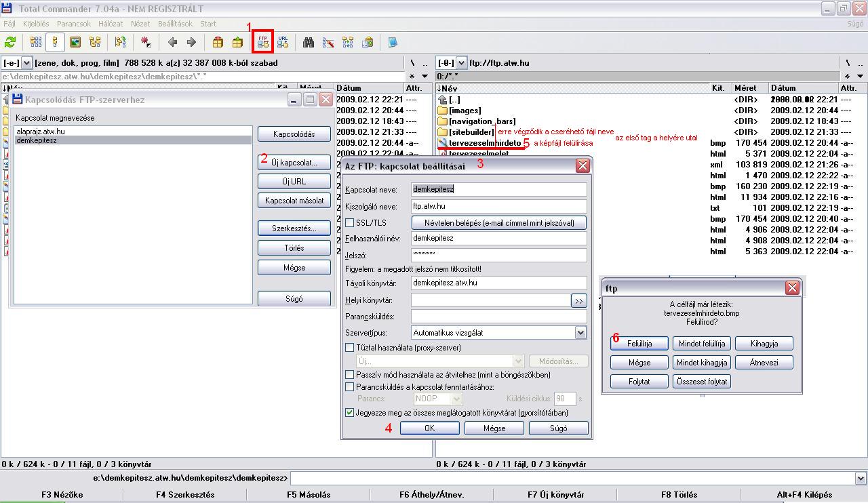Viewport: 868px width, 503px height.
Task: Open the Hálózat menu
Action: click(111, 24)
